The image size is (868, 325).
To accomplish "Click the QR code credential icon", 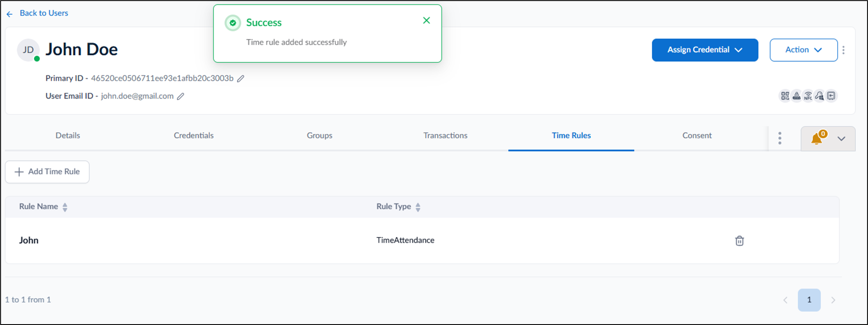I will 785,96.
